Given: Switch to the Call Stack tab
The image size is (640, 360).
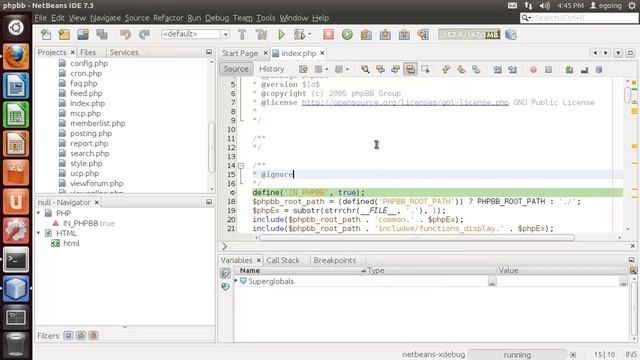Looking at the screenshot, I should 282,260.
